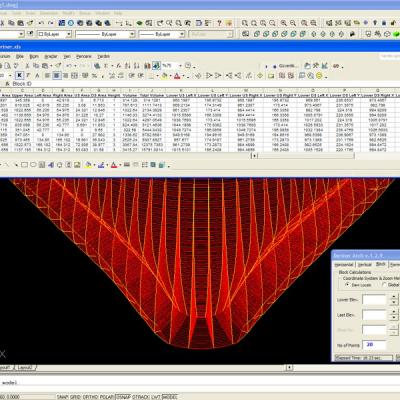Switch to the Block tab in dialog
Image resolution: width=400 pixels, height=400 pixels.
point(381,264)
